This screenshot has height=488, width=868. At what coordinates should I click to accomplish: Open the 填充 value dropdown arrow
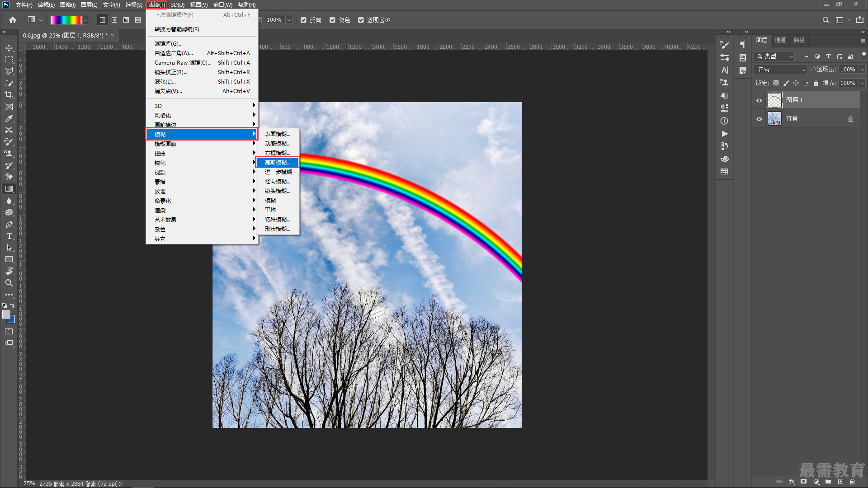coord(862,83)
